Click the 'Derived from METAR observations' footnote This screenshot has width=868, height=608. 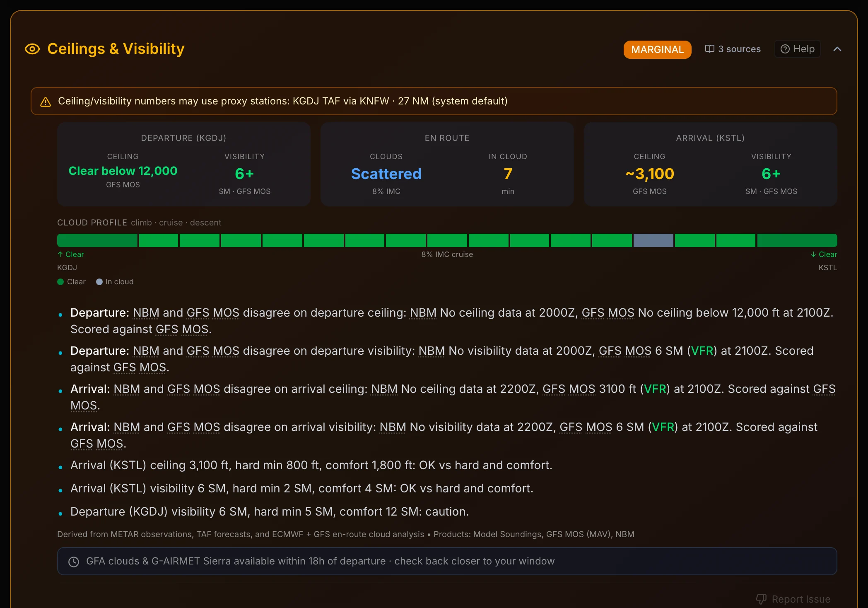point(346,534)
